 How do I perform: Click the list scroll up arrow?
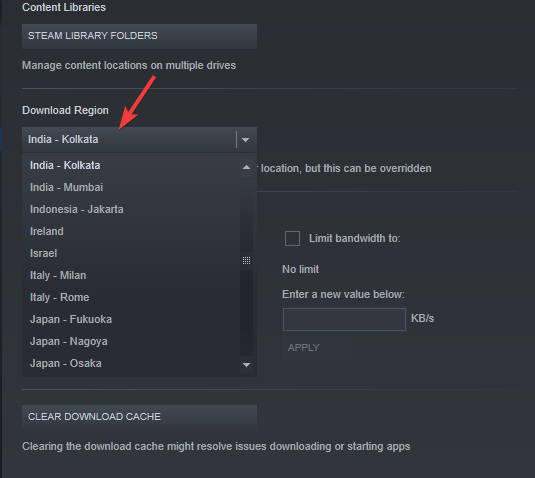[246, 167]
